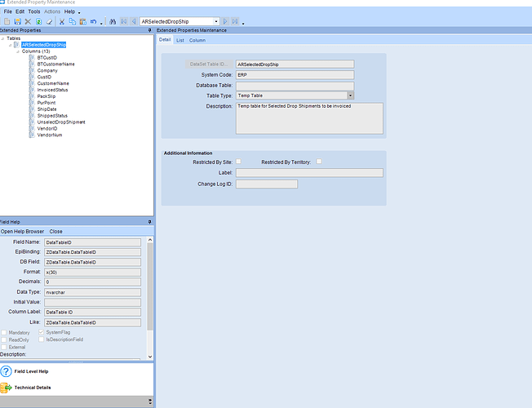Image resolution: width=532 pixels, height=408 pixels.
Task: Click into the Change Log ID field
Action: (x=267, y=184)
